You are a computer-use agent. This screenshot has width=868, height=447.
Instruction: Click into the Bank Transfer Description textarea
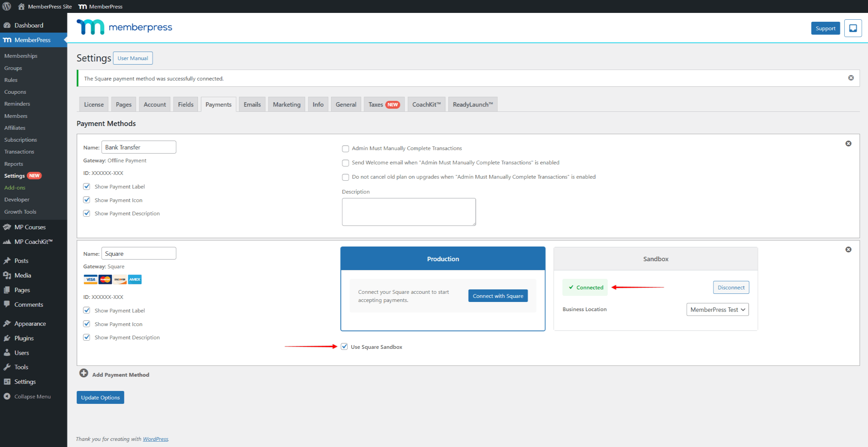pyautogui.click(x=408, y=212)
